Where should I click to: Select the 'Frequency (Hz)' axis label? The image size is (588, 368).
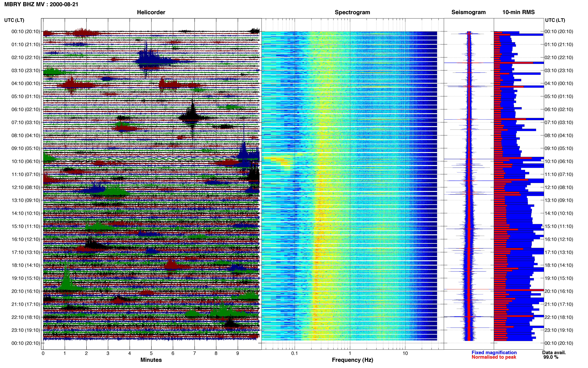pyautogui.click(x=352, y=360)
